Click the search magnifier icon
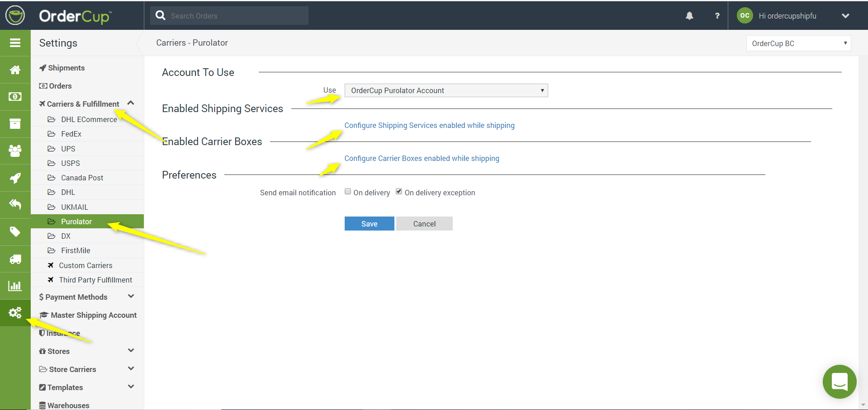868x410 pixels. tap(161, 15)
